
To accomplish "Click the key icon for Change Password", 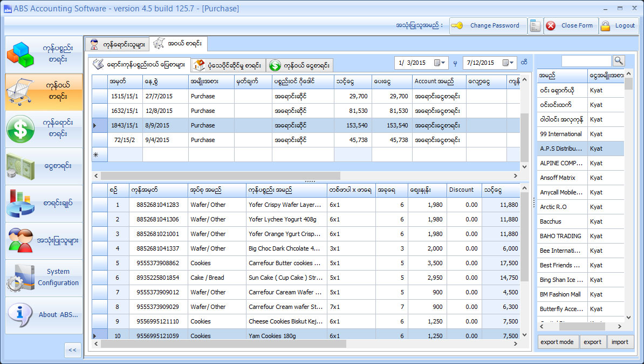I will pyautogui.click(x=457, y=25).
